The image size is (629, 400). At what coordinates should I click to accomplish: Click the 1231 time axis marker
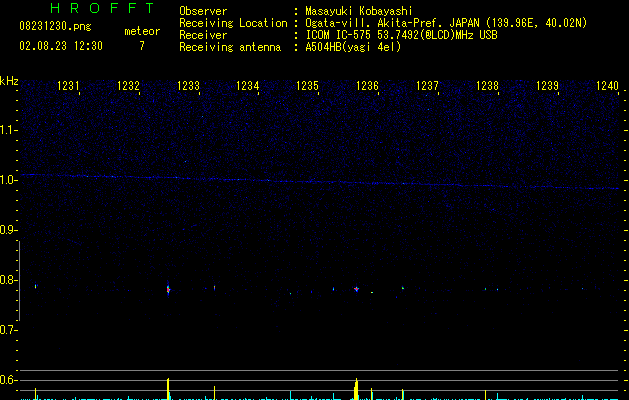tap(68, 86)
